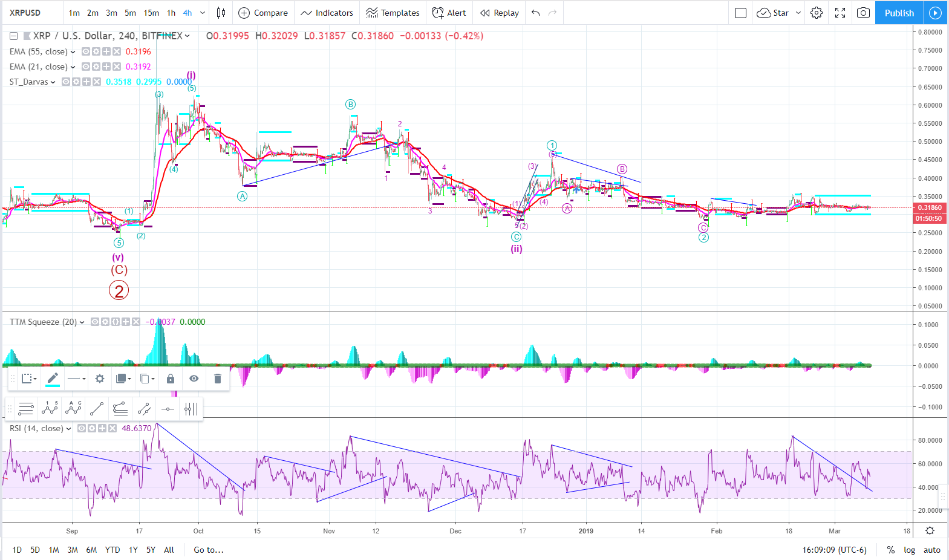Image resolution: width=949 pixels, height=560 pixels.
Task: Select the trend-based Fib extension tool
Action: (x=120, y=409)
